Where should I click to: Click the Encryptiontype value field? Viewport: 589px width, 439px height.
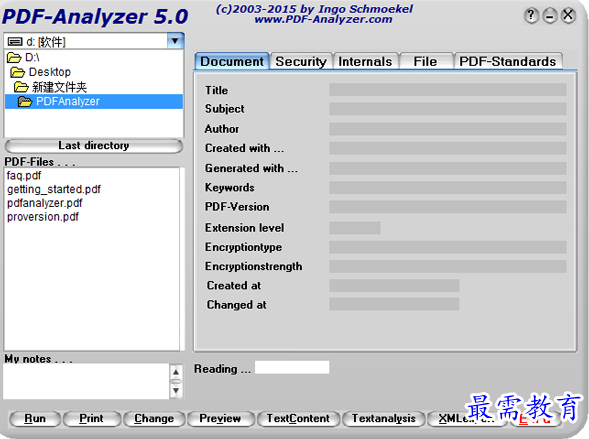[x=448, y=247]
